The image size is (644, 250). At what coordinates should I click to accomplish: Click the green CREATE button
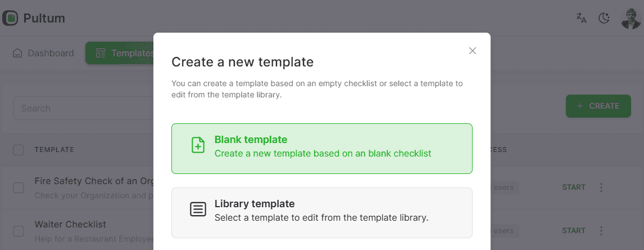(598, 106)
